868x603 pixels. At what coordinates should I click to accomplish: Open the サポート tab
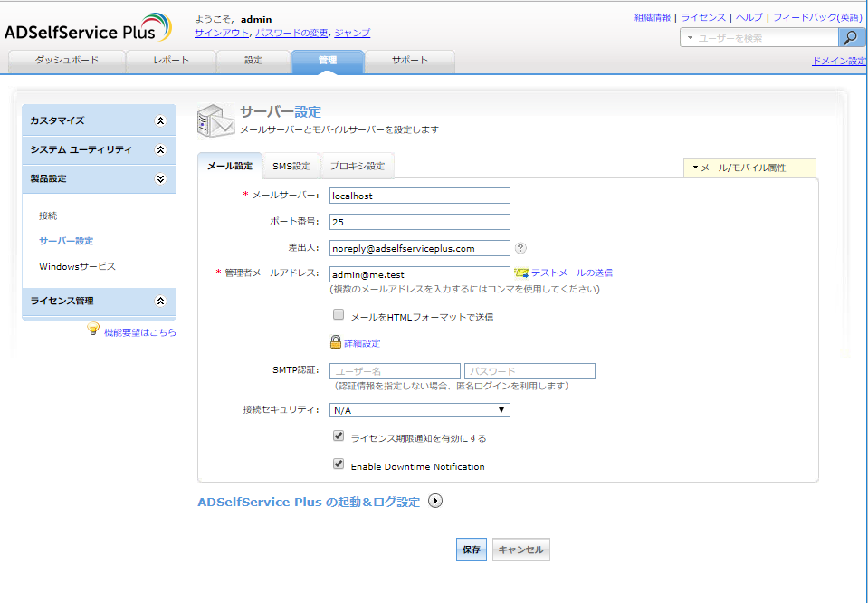click(410, 61)
